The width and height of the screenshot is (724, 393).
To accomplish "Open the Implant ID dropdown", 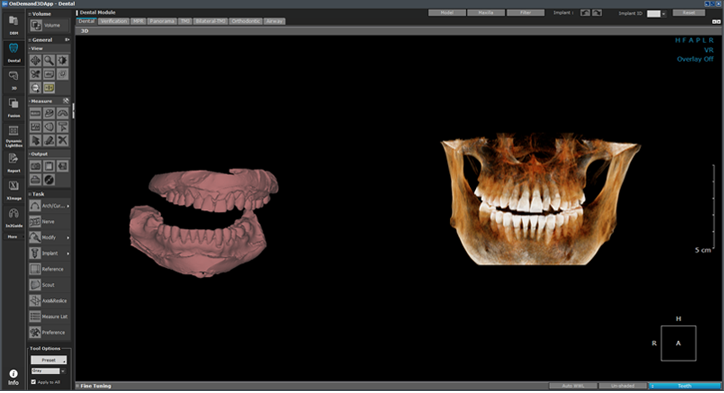I will [x=656, y=14].
